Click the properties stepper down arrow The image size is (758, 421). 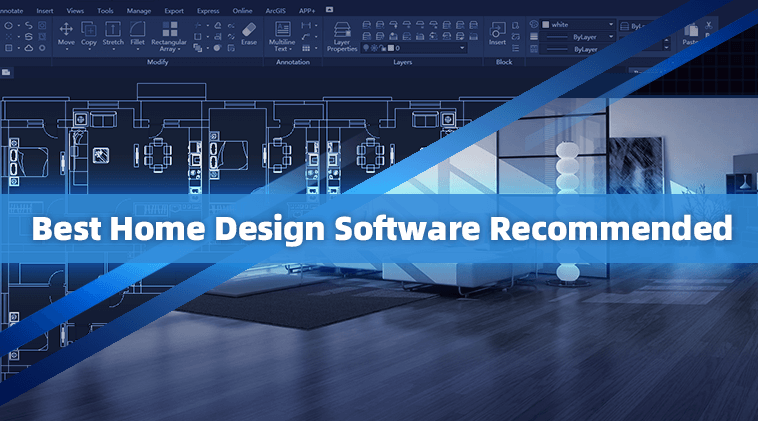point(667,47)
